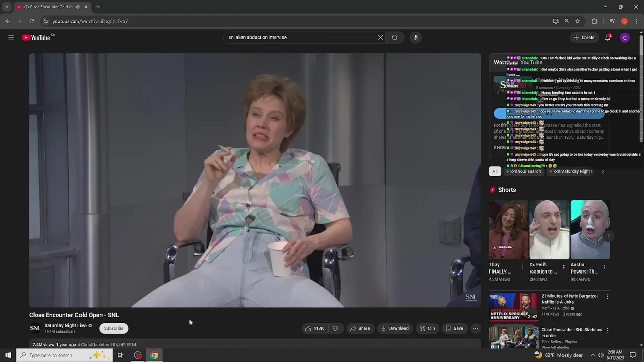Screen dimensions: 644x362
Task: Open a new Chrome tab
Action: point(98,7)
